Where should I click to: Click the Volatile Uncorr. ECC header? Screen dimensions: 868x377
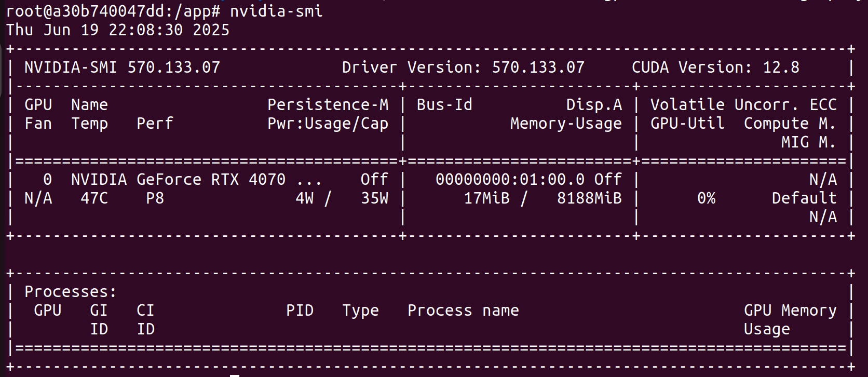743,104
